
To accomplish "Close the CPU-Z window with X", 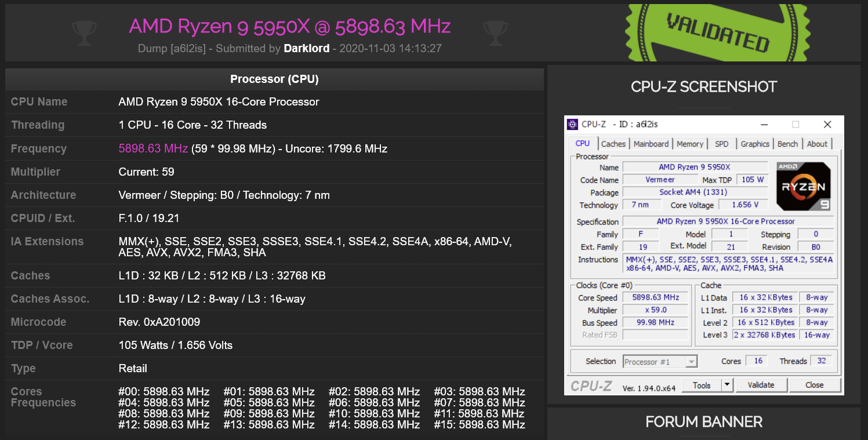I will pos(827,124).
